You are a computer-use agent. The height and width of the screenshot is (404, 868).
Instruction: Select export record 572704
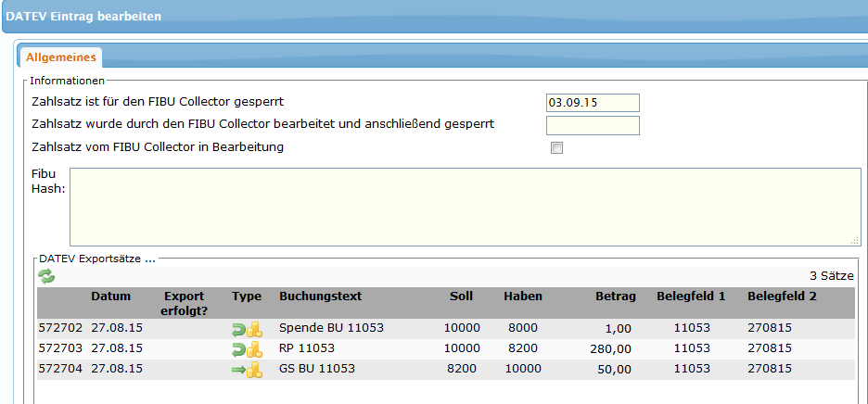coord(60,370)
